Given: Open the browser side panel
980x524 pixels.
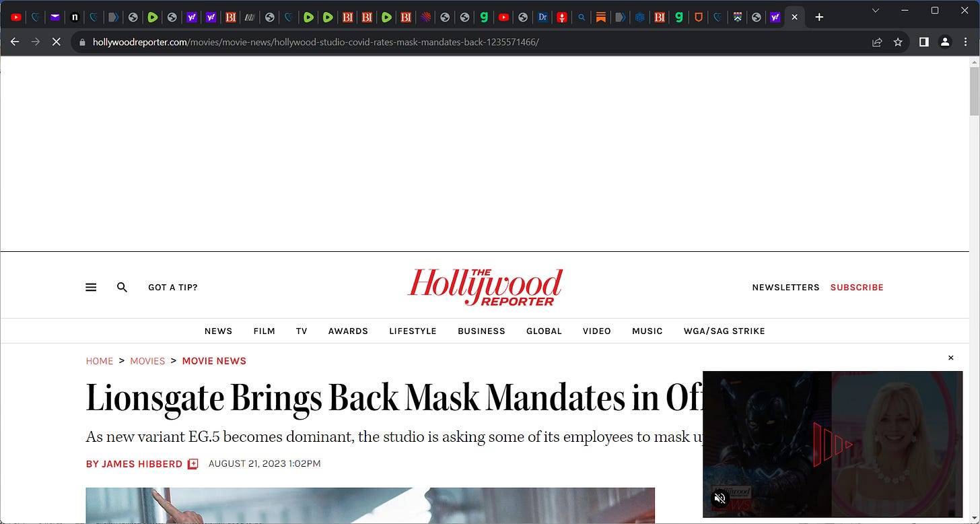Looking at the screenshot, I should coord(924,42).
